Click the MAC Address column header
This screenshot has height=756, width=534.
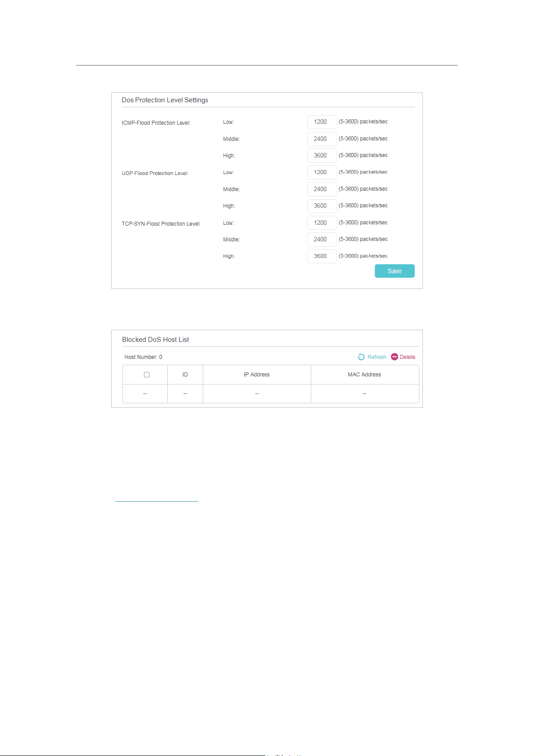[365, 375]
